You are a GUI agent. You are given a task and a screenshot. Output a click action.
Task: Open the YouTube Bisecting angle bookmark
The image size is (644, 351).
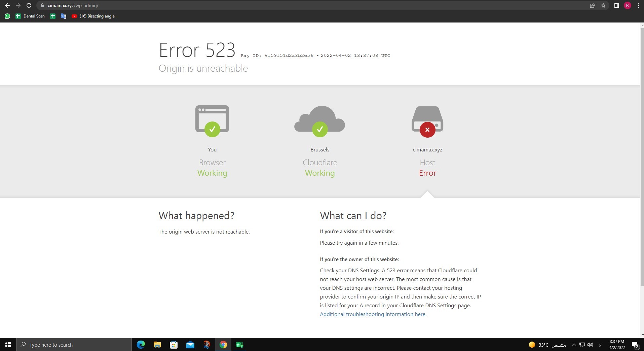pyautogui.click(x=94, y=16)
